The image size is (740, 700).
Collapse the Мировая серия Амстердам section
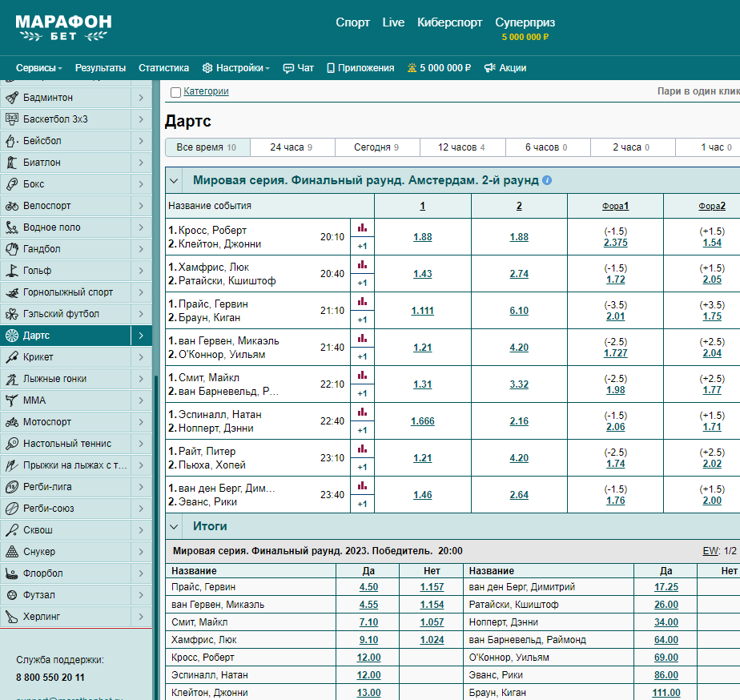[174, 181]
